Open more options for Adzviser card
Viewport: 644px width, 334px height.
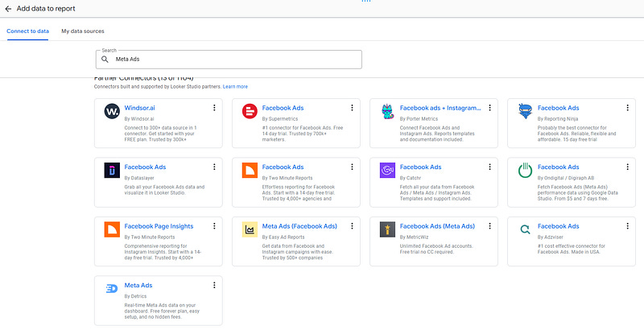(628, 226)
